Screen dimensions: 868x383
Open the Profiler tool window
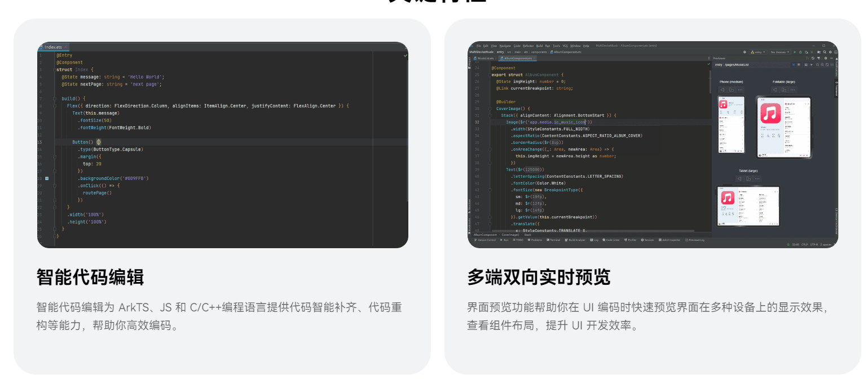[x=630, y=240]
